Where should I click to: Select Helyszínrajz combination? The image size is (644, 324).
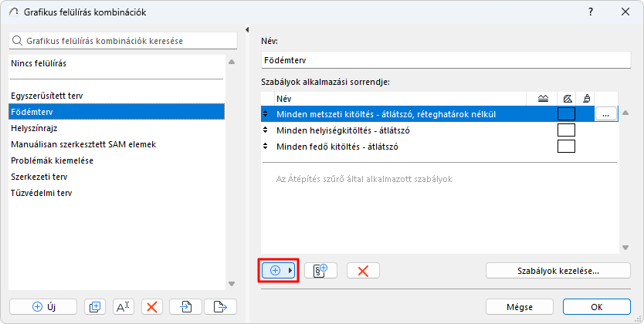[117, 128]
